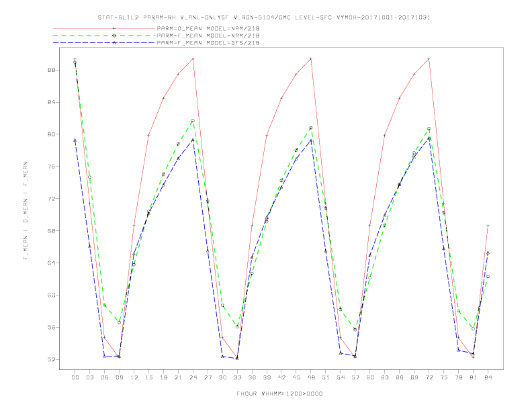Click x-axis forecast hour label 39

click(x=267, y=377)
